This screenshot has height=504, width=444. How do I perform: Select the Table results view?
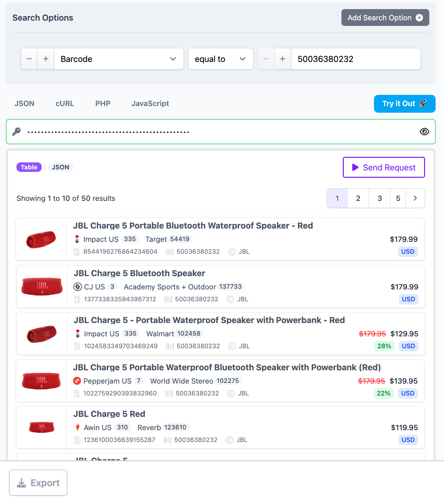click(x=29, y=167)
